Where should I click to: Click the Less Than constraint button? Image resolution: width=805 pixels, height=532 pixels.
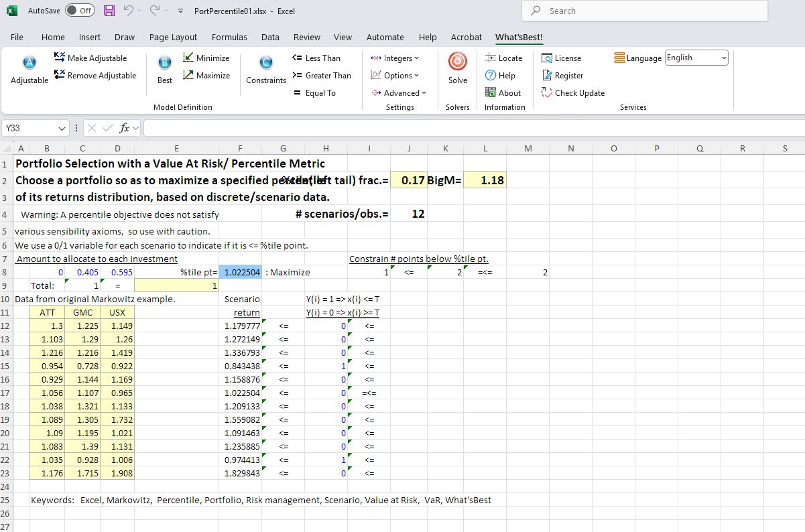pyautogui.click(x=316, y=58)
